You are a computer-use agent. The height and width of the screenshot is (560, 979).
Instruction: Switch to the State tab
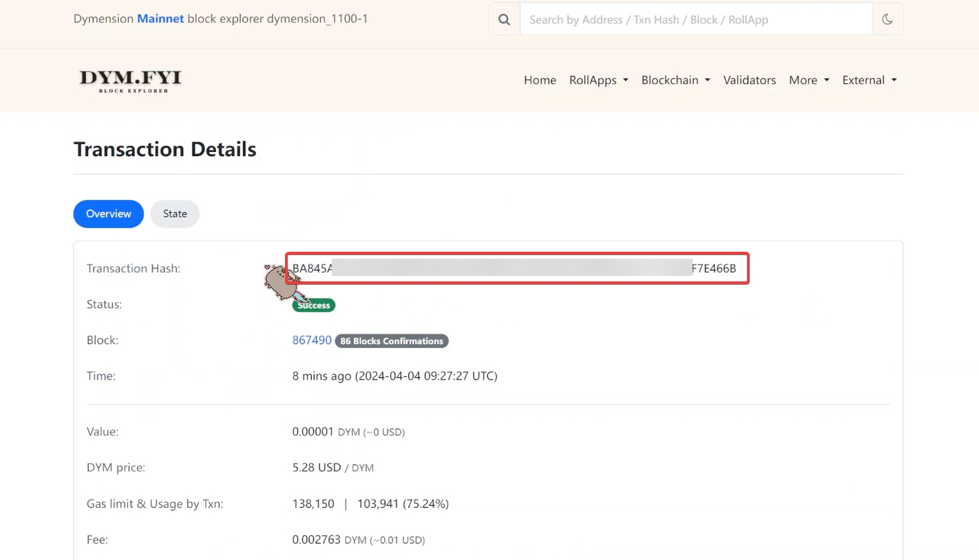[x=175, y=214]
